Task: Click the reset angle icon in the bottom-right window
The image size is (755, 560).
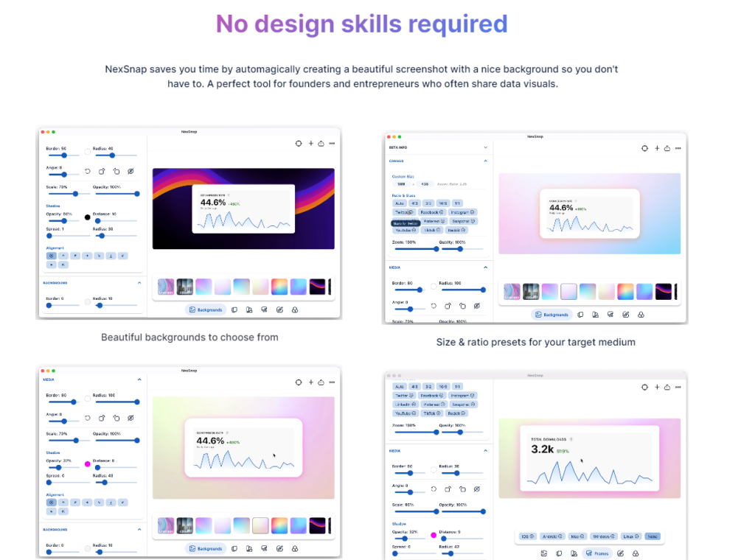Action: [x=433, y=489]
